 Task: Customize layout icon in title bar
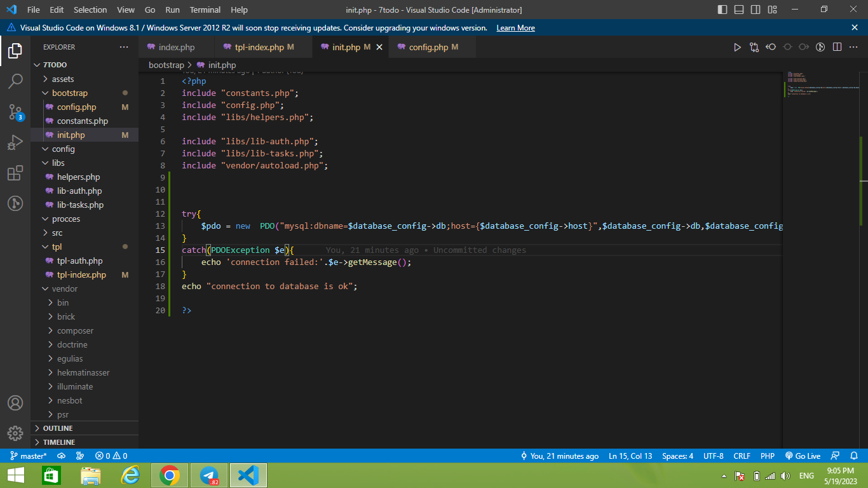772,10
